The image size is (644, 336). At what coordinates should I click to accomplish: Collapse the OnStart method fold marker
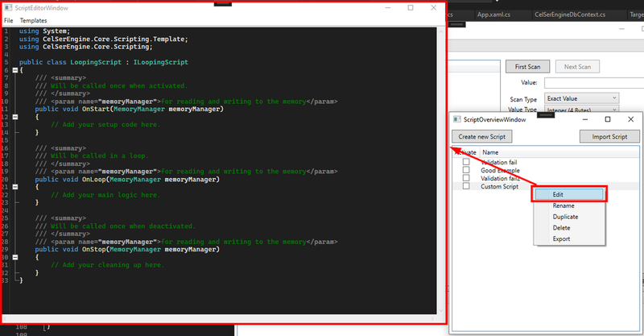15,117
